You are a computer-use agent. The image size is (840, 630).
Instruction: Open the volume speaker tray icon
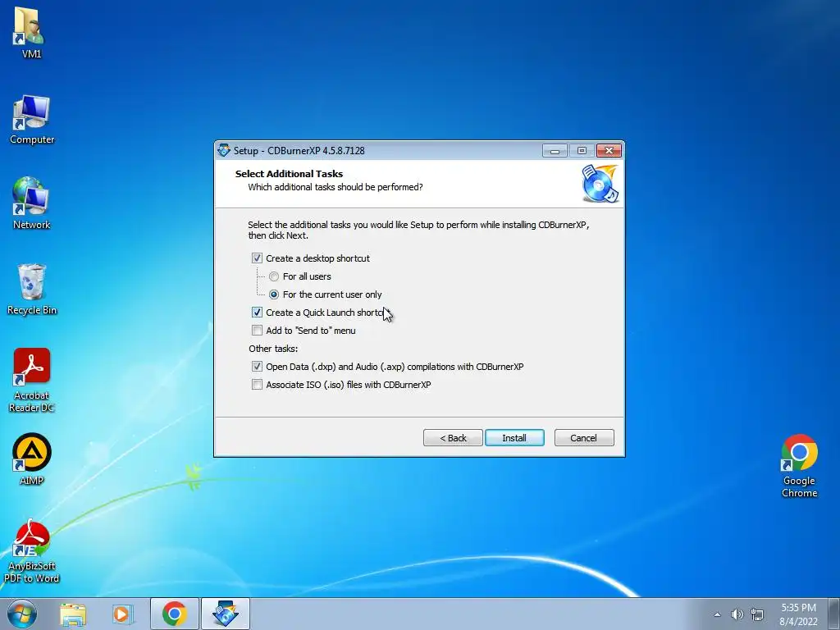[737, 614]
